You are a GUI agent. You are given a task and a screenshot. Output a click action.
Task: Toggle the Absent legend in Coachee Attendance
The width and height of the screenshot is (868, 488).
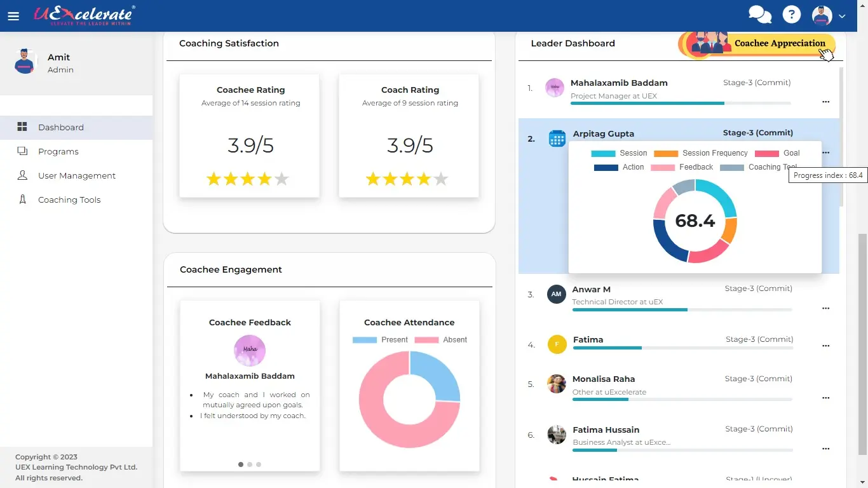coord(441,340)
